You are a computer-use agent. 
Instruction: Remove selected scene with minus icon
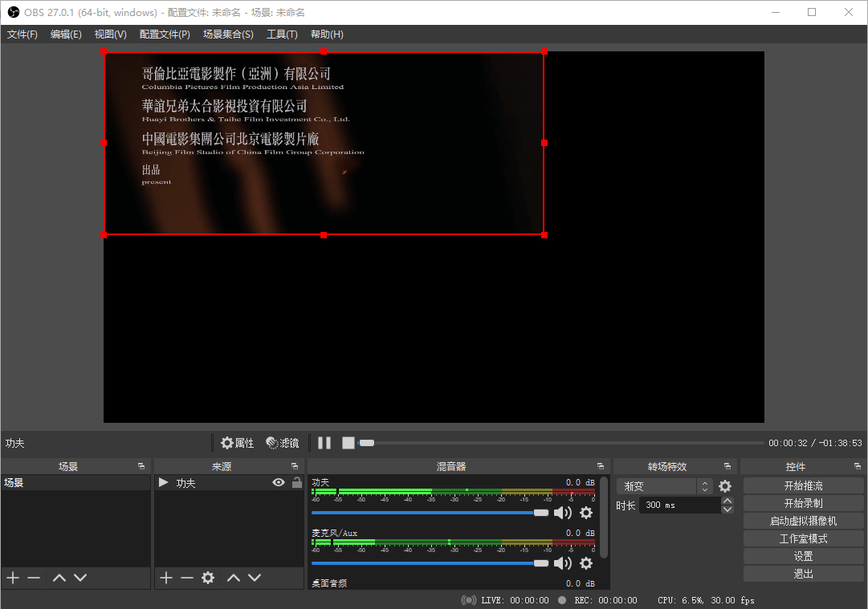tap(34, 578)
